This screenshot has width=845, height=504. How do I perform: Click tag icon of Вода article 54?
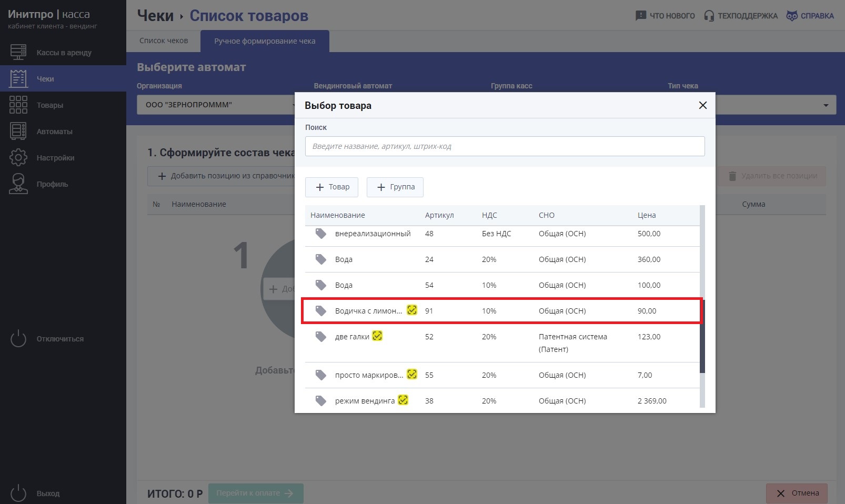(x=320, y=285)
